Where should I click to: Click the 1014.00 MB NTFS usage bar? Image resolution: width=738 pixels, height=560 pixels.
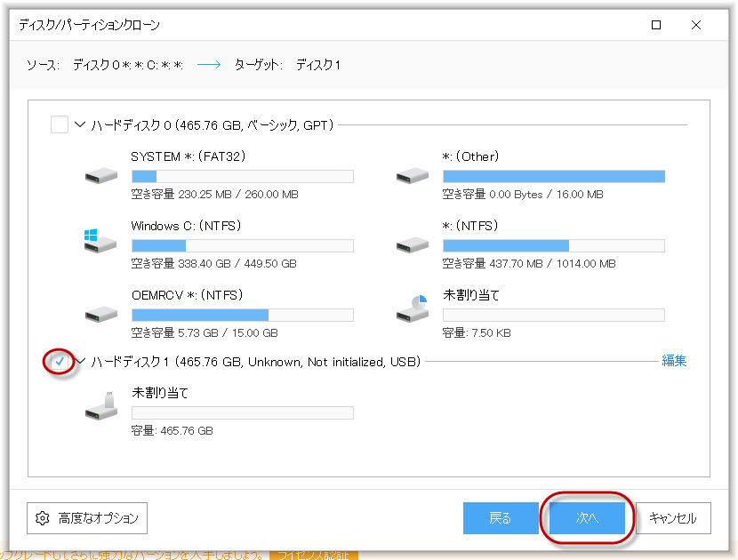click(x=554, y=245)
